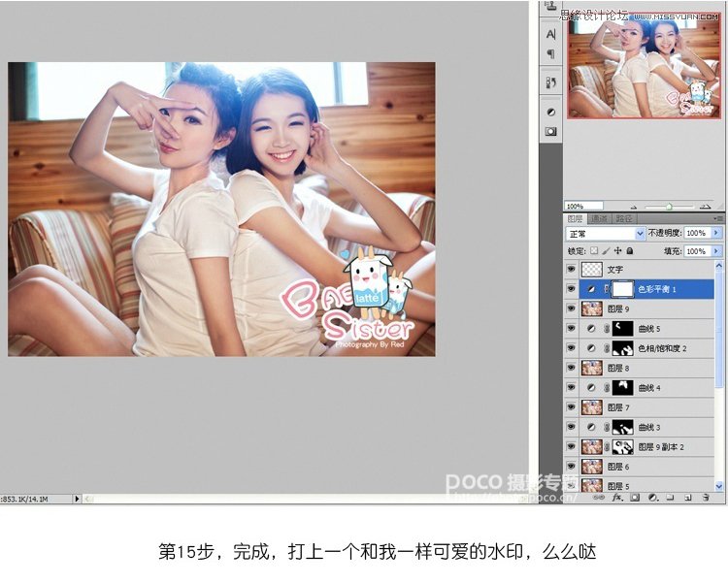The width and height of the screenshot is (728, 584).
Task: Create a new layer icon
Action: point(688,498)
